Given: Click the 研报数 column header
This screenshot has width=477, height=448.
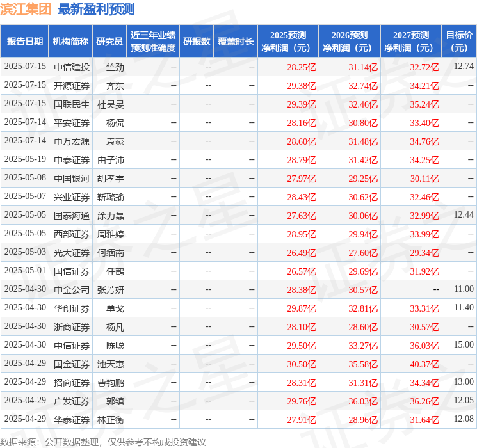Looking at the screenshot, I should tap(197, 41).
